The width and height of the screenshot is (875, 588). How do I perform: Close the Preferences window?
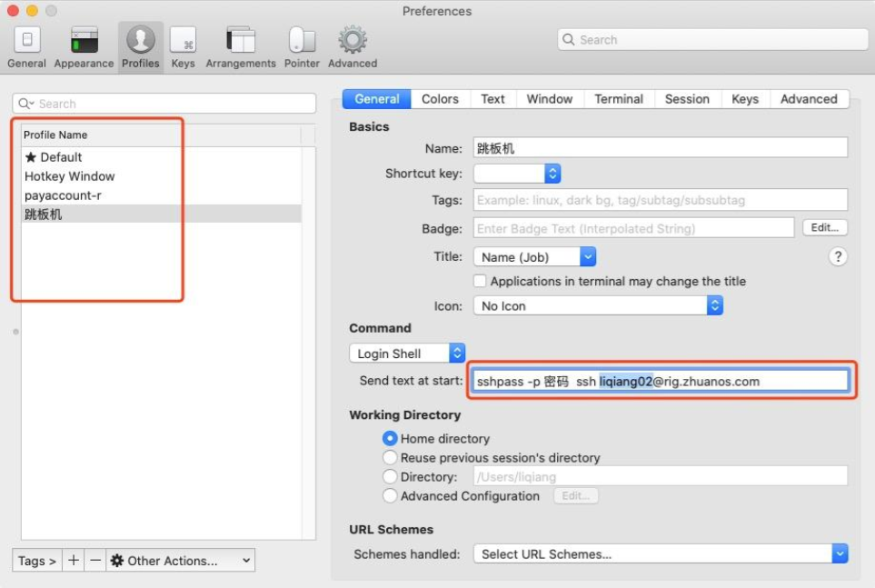point(13,11)
